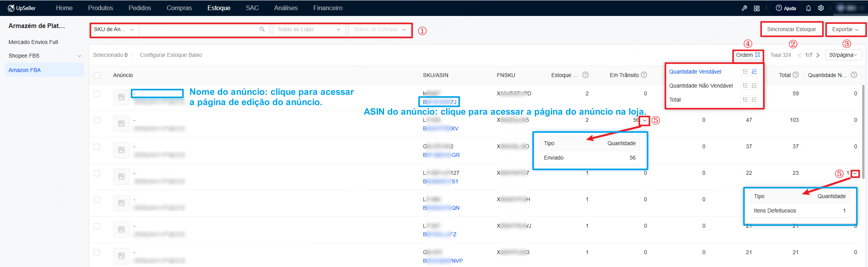Open the wrench tools icon in top bar
The height and width of the screenshot is (267, 868).
[744, 8]
